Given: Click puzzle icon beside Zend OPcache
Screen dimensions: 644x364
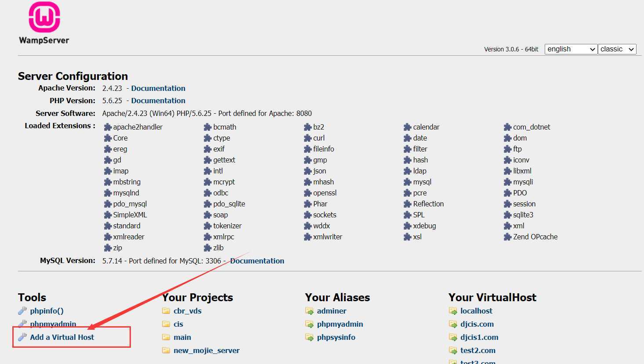Looking at the screenshot, I should [507, 237].
